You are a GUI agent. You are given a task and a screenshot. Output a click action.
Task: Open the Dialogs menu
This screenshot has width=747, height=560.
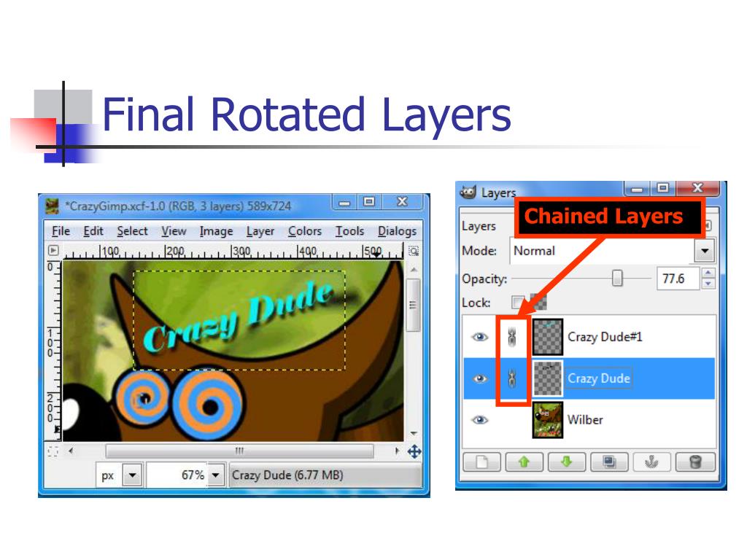tap(398, 231)
